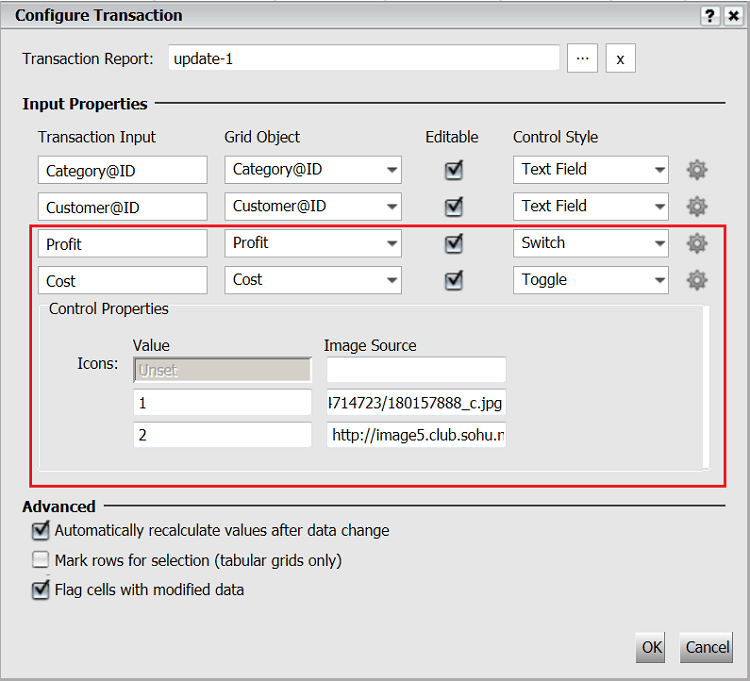
Task: Click the icon Value field containing 1
Action: point(222,403)
